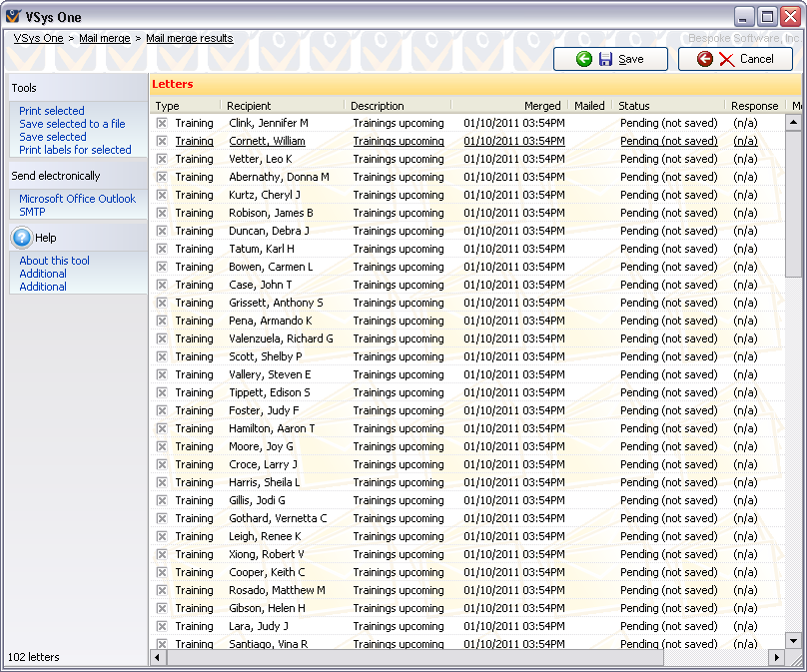Toggle checkbox for Duncan, Debra J
Image resolution: width=807 pixels, height=672 pixels.
tap(162, 231)
